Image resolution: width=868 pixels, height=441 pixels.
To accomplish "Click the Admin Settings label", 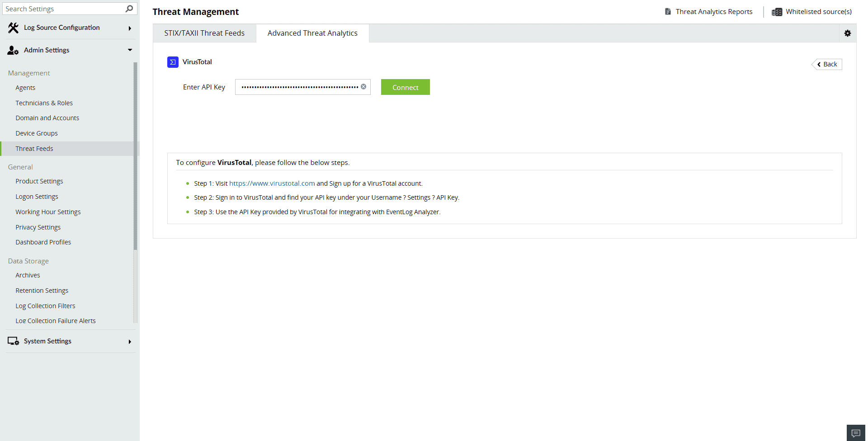I will point(47,50).
